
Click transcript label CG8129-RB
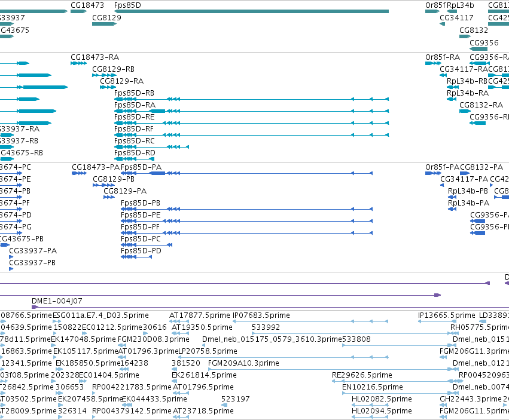pos(113,69)
